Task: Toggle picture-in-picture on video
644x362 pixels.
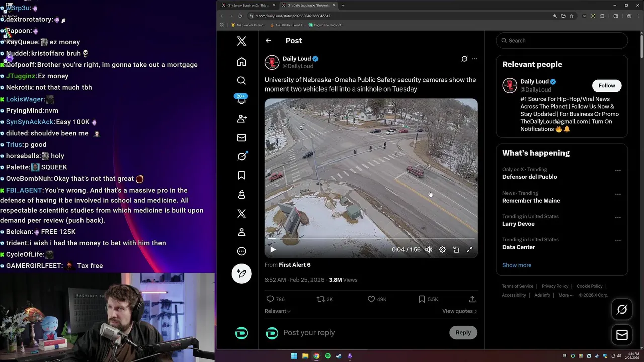Action: (x=456, y=250)
